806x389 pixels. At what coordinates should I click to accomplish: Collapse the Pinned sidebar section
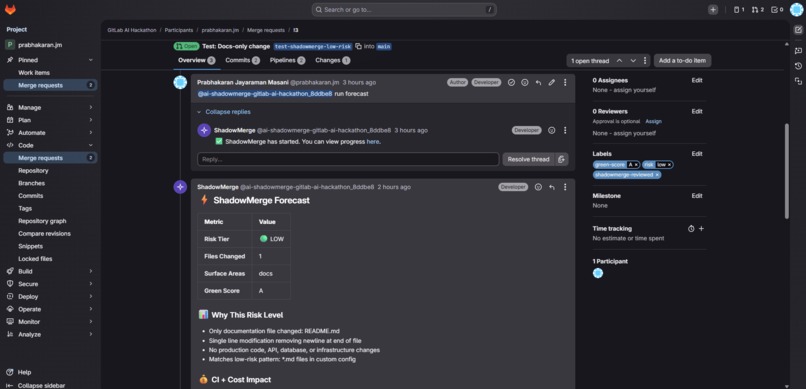coord(50,60)
